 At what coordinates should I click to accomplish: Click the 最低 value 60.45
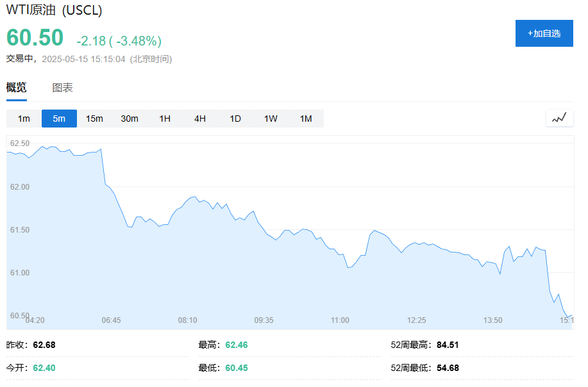[x=236, y=368]
